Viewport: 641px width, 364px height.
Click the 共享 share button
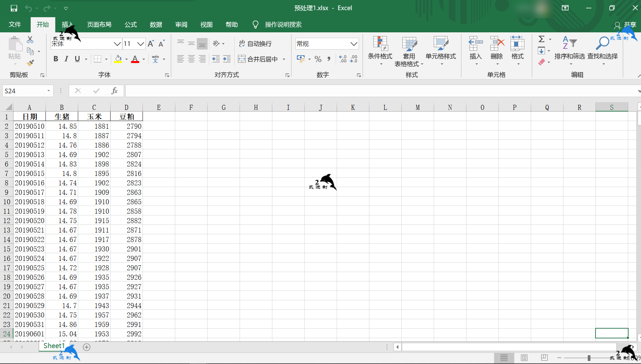pos(625,25)
